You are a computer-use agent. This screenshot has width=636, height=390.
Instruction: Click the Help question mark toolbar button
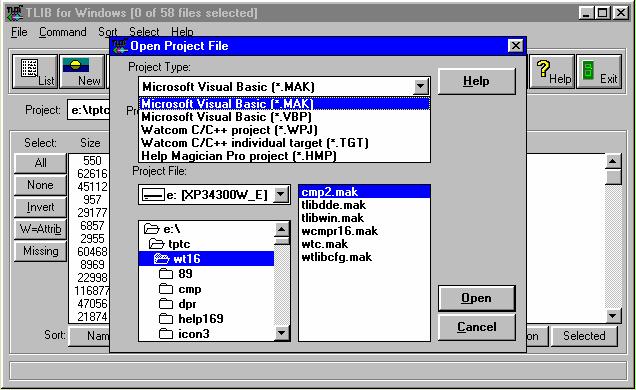click(552, 72)
